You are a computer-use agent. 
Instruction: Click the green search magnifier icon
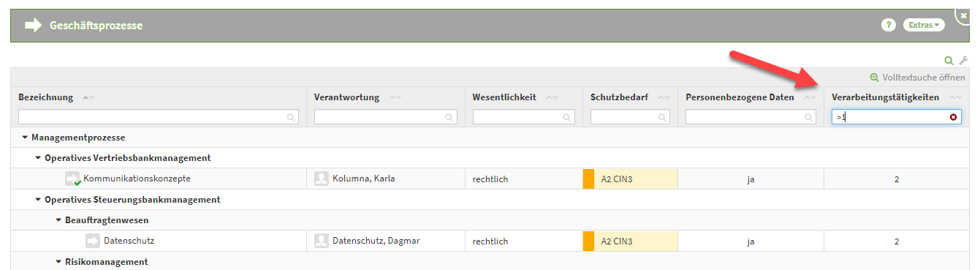click(949, 61)
